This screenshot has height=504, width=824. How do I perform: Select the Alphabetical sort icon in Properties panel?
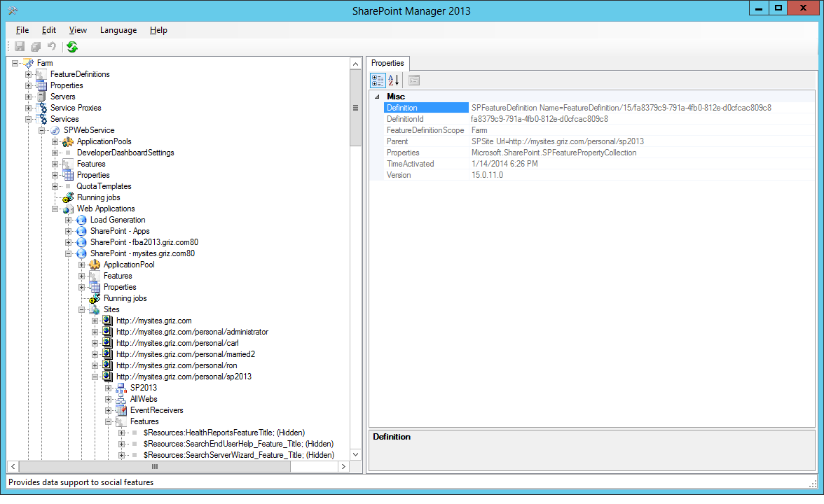[392, 80]
